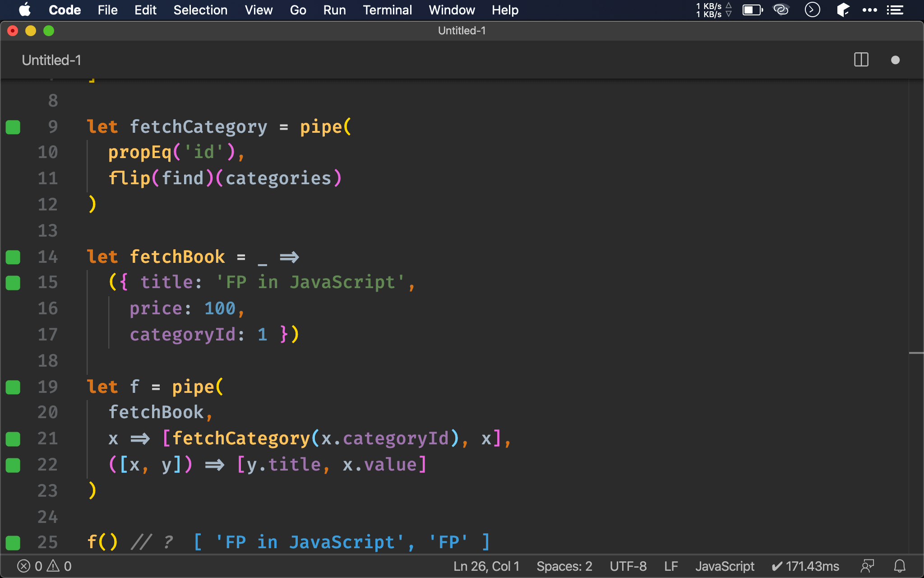Open the feedback icon in status bar

coord(867,566)
